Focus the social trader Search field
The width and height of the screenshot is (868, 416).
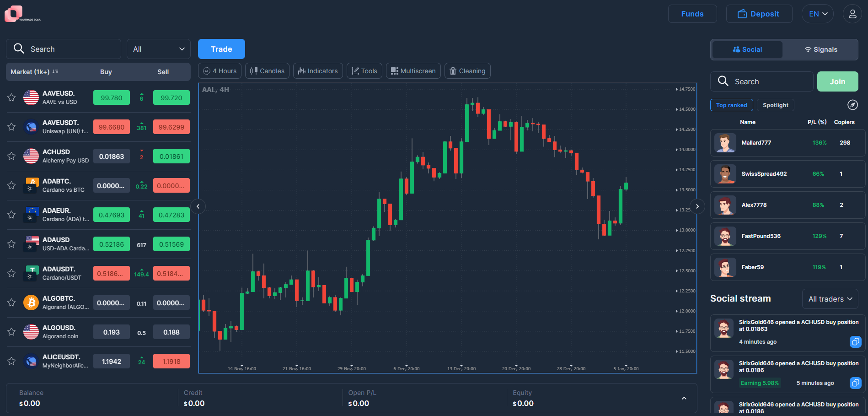point(762,81)
